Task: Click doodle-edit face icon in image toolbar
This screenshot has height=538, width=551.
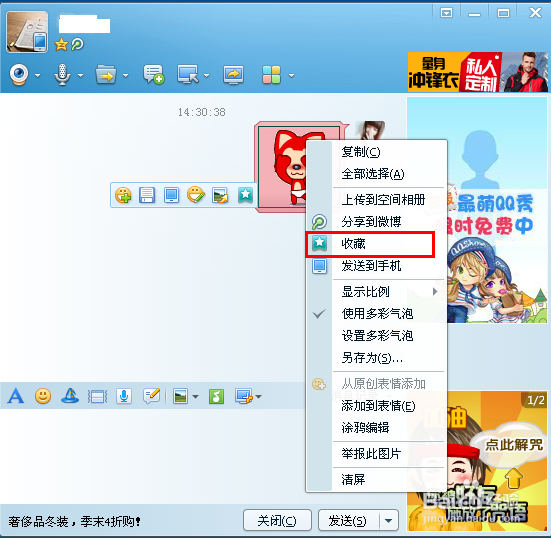Action: coord(196,195)
